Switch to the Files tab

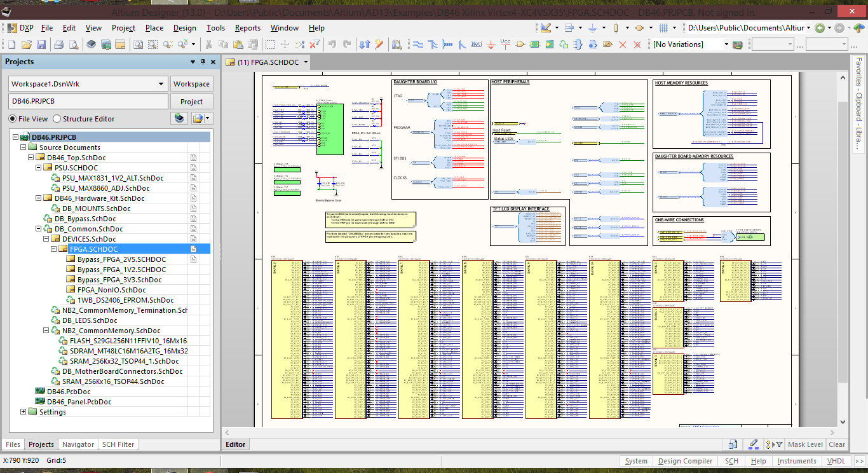click(13, 444)
